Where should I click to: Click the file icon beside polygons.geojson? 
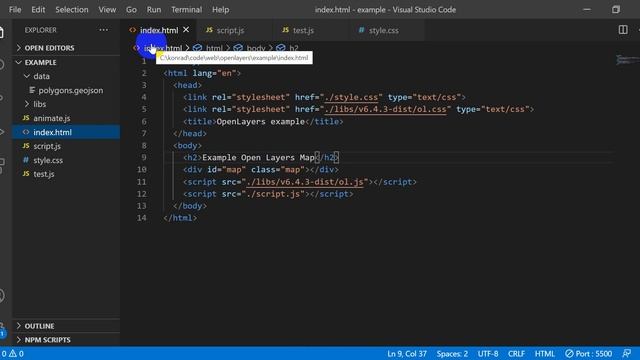click(x=32, y=90)
